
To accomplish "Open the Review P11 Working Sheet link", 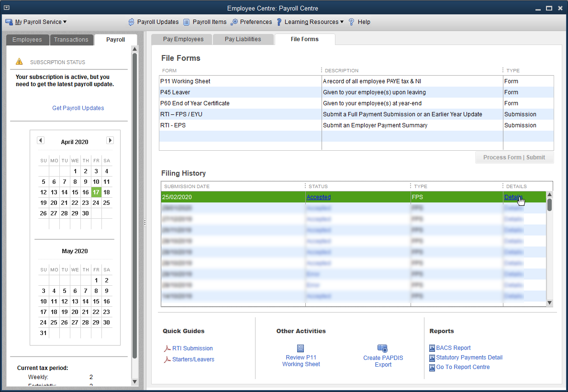I will pyautogui.click(x=301, y=361).
